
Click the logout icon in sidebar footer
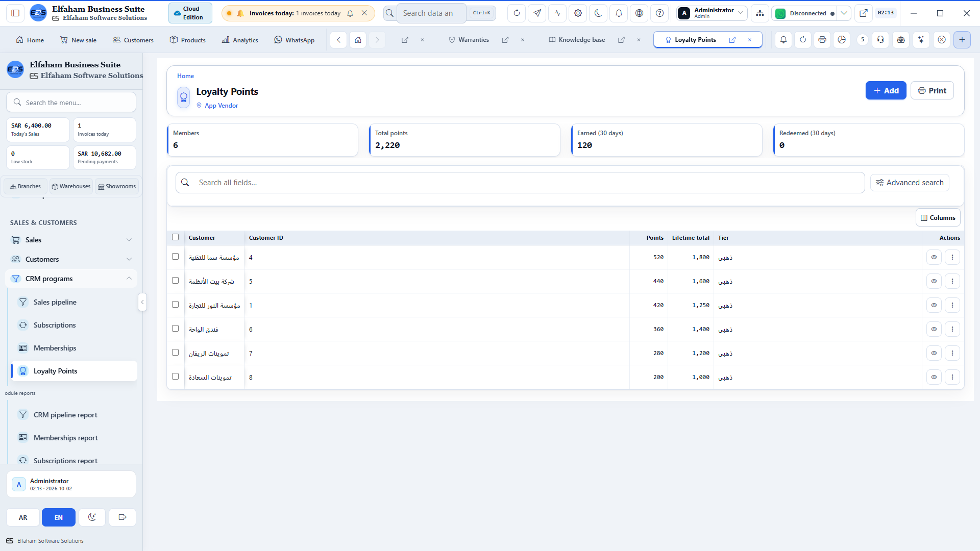[x=122, y=517]
